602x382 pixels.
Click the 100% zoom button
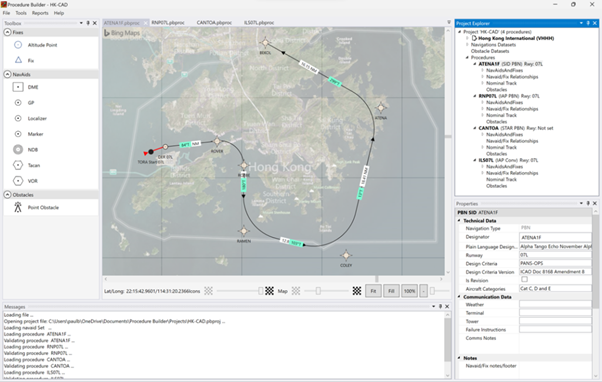coord(409,291)
